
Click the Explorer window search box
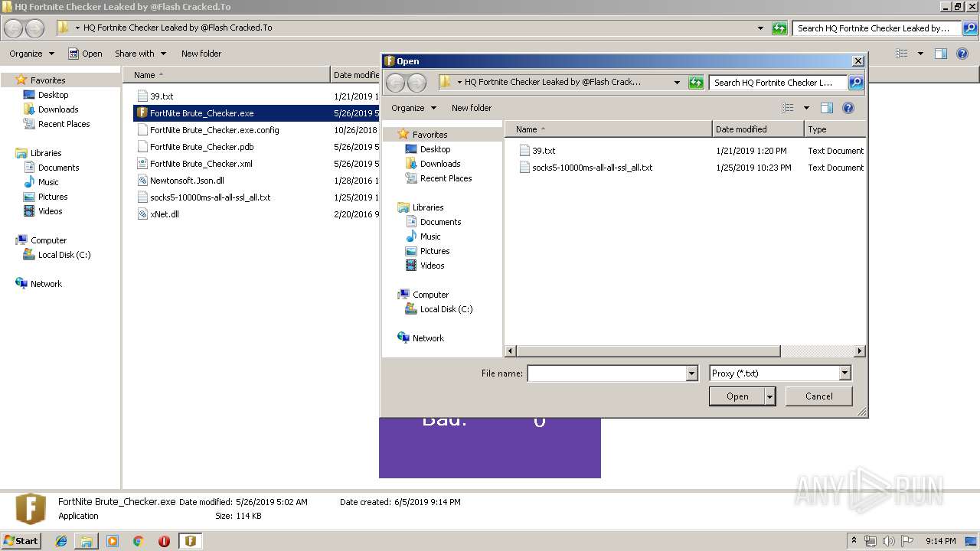click(x=877, y=28)
